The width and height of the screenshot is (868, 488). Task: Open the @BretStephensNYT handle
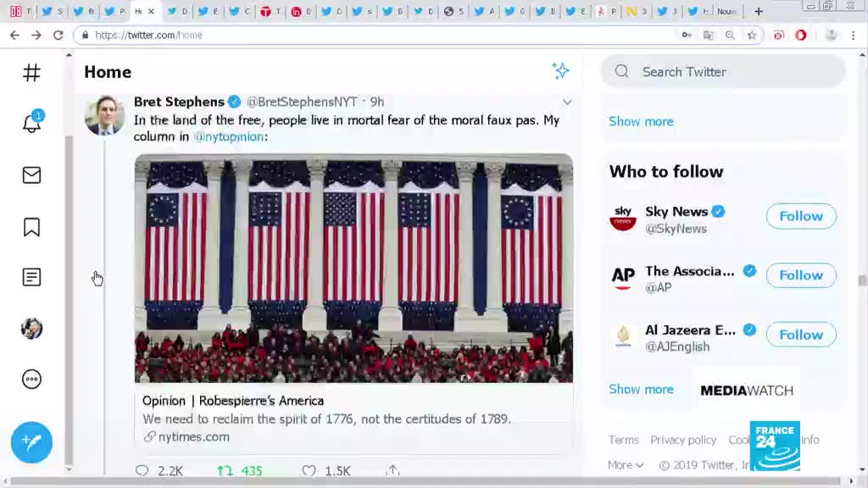click(x=302, y=102)
